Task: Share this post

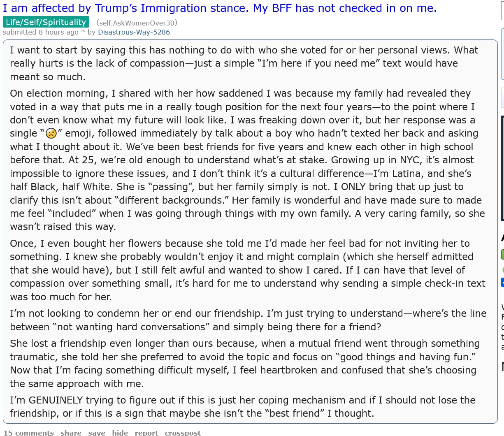Action: pos(71,433)
